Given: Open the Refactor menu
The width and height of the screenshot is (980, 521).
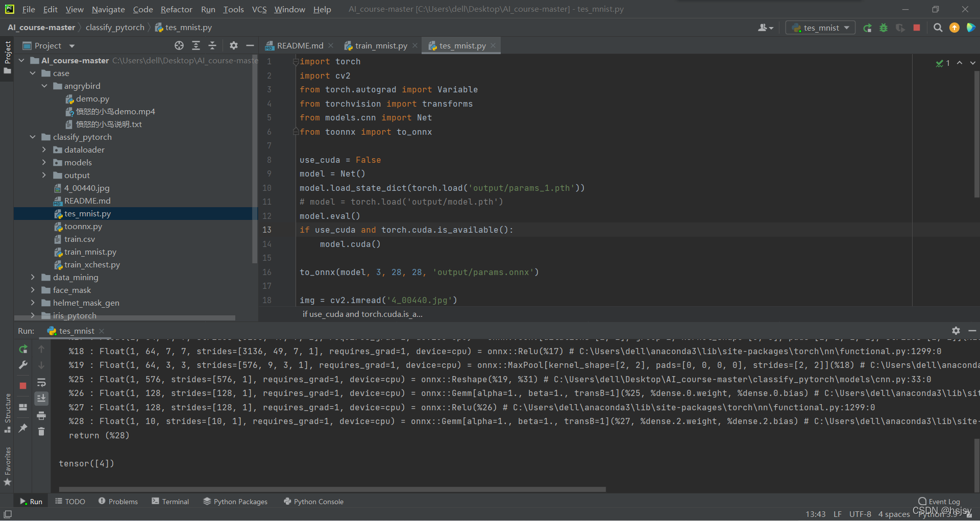Looking at the screenshot, I should coord(176,9).
